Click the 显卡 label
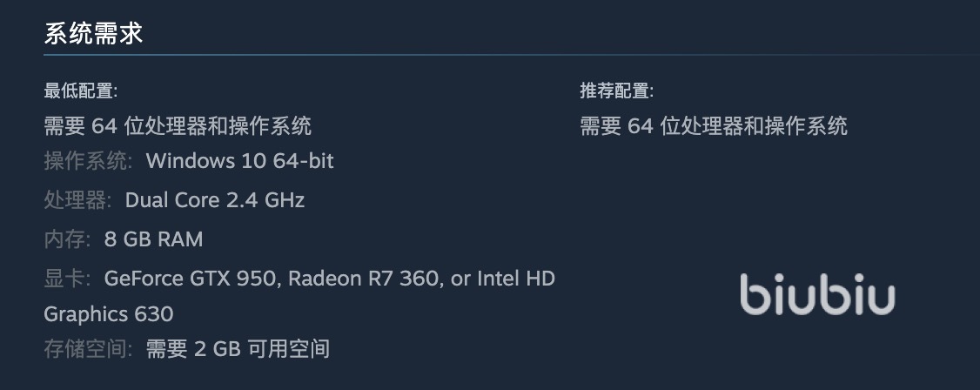Image resolution: width=980 pixels, height=390 pixels. 67,279
